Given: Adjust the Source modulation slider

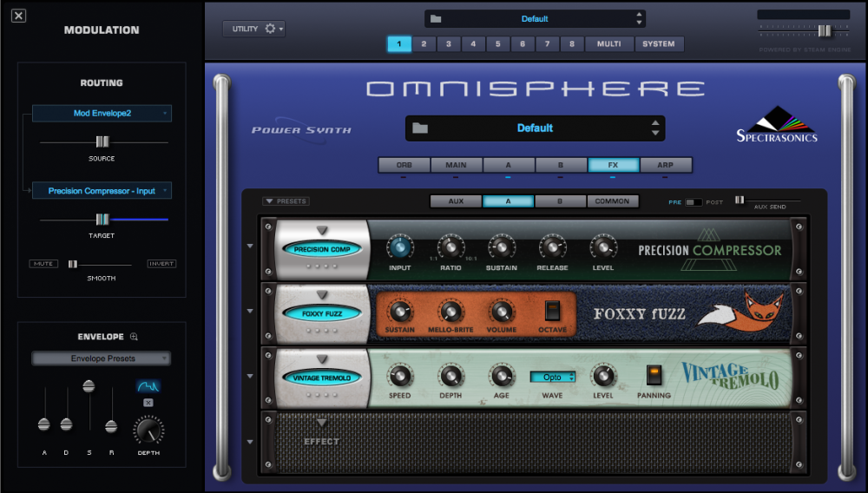Looking at the screenshot, I should pyautogui.click(x=102, y=142).
